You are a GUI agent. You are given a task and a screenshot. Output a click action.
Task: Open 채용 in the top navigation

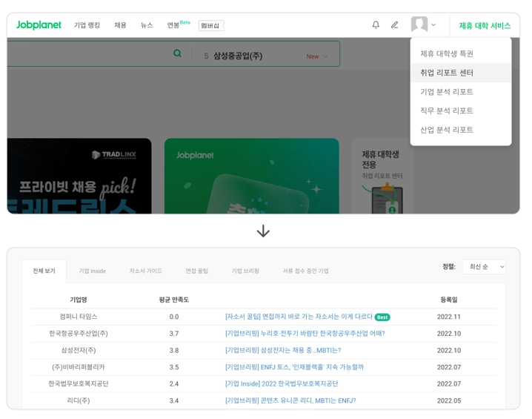[120, 25]
